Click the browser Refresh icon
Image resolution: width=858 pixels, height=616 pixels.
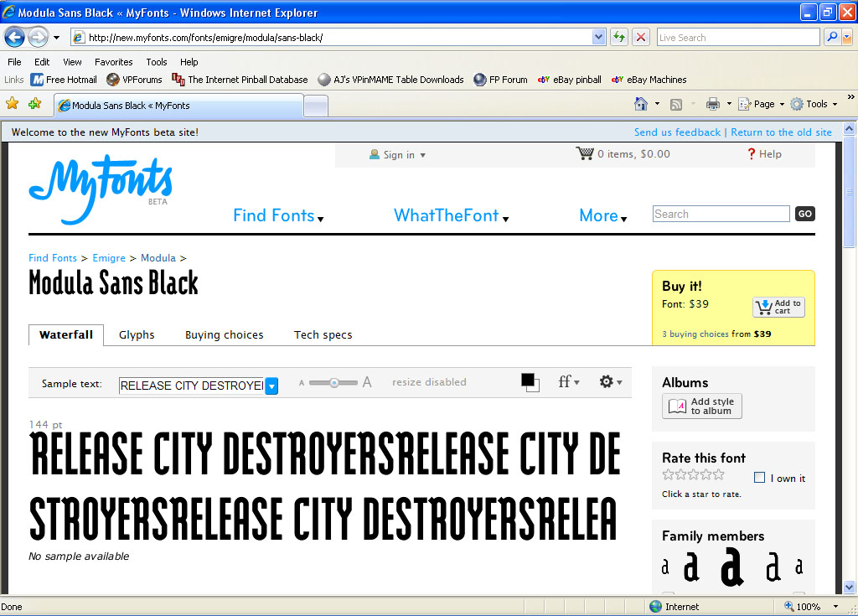pyautogui.click(x=619, y=37)
